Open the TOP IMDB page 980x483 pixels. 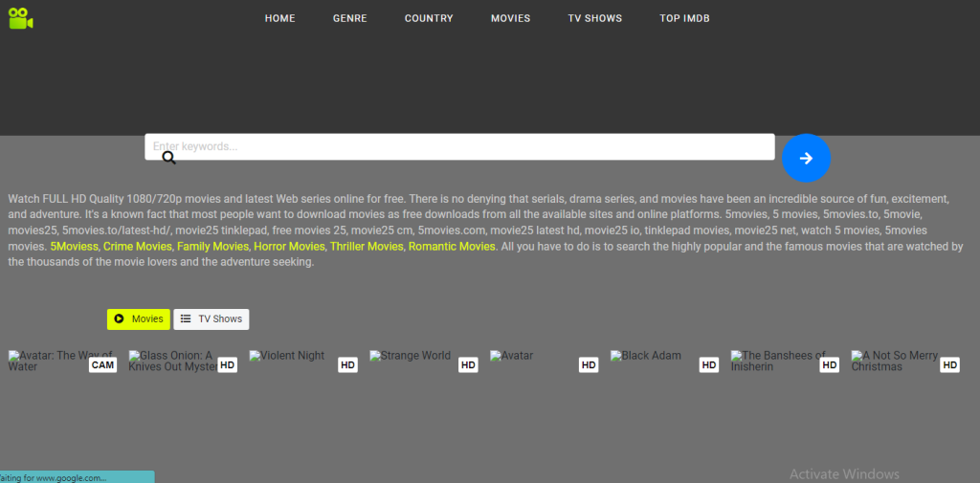(x=684, y=18)
